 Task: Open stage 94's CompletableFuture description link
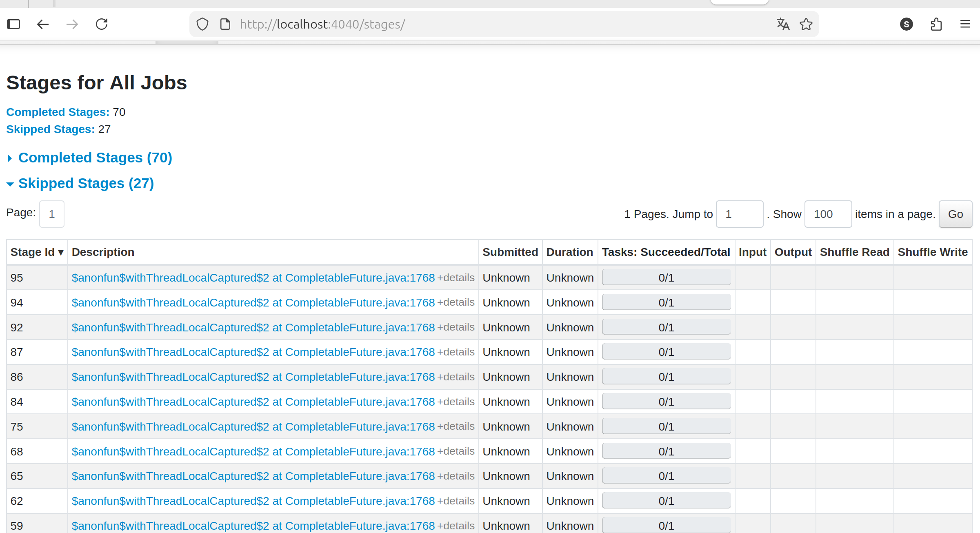(x=253, y=302)
